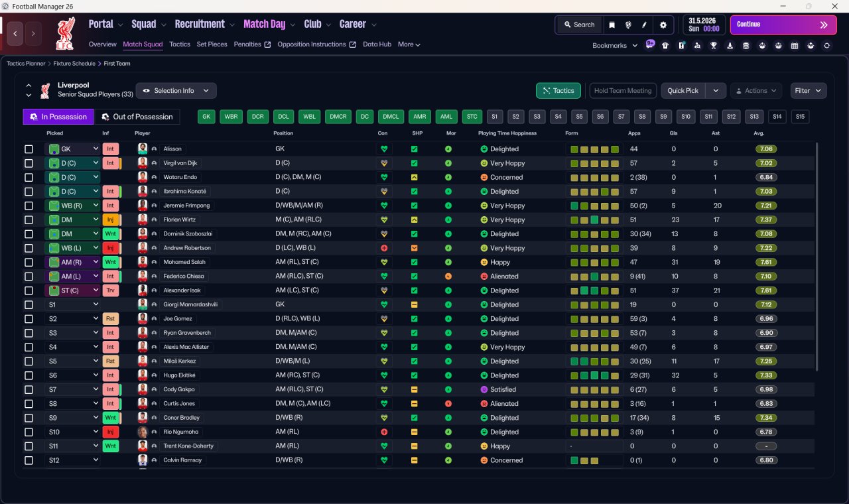Click the back navigation arrow
The image size is (849, 504).
15,32
